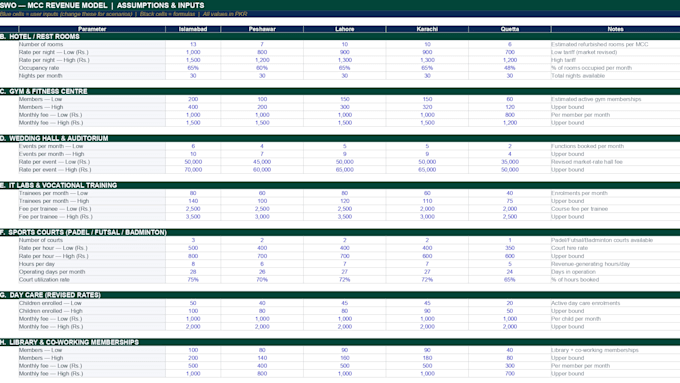The width and height of the screenshot is (680, 383).
Task: Select Islamabad Trainees per month — High cell
Action: pos(193,201)
